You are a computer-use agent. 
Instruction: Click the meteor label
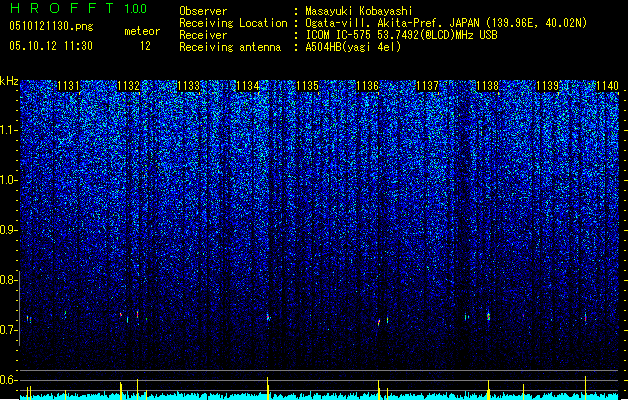coord(142,31)
